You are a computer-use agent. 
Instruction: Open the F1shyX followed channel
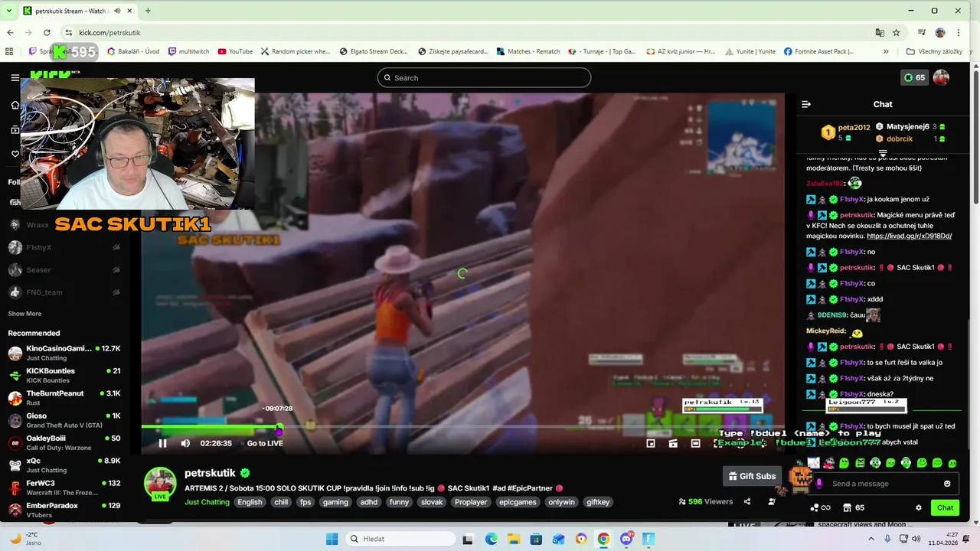[x=64, y=247]
